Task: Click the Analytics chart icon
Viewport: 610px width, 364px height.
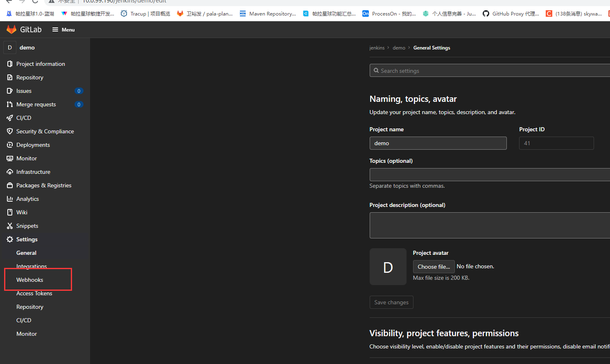Action: (10, 199)
